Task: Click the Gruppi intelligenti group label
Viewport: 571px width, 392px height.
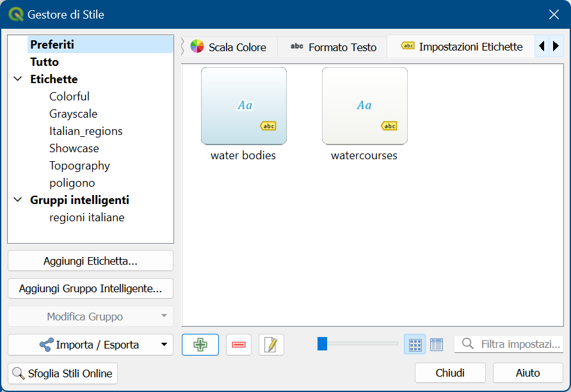Action: pos(79,200)
